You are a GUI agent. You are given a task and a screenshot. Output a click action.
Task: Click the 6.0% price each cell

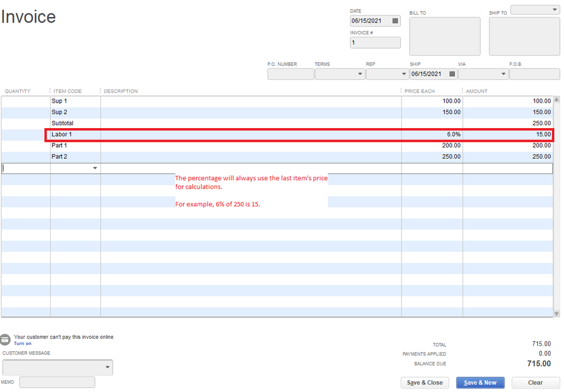coord(432,134)
